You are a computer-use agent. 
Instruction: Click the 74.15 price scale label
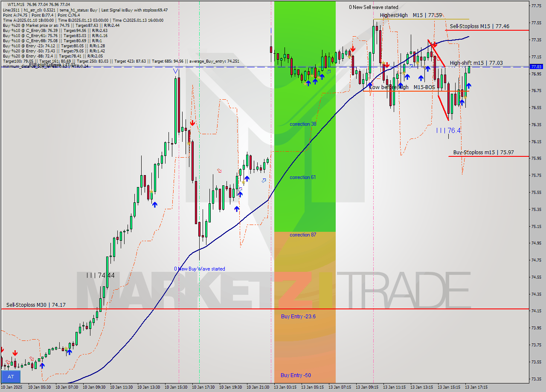click(536, 311)
